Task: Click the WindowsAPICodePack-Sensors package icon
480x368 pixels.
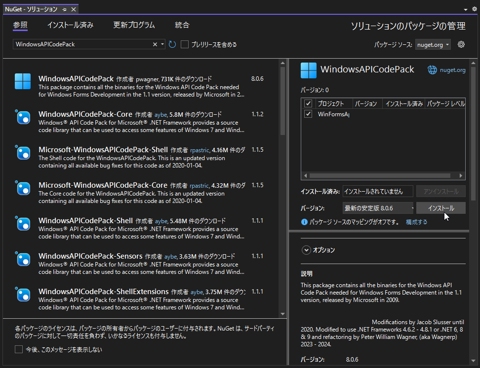Action: [x=23, y=259]
